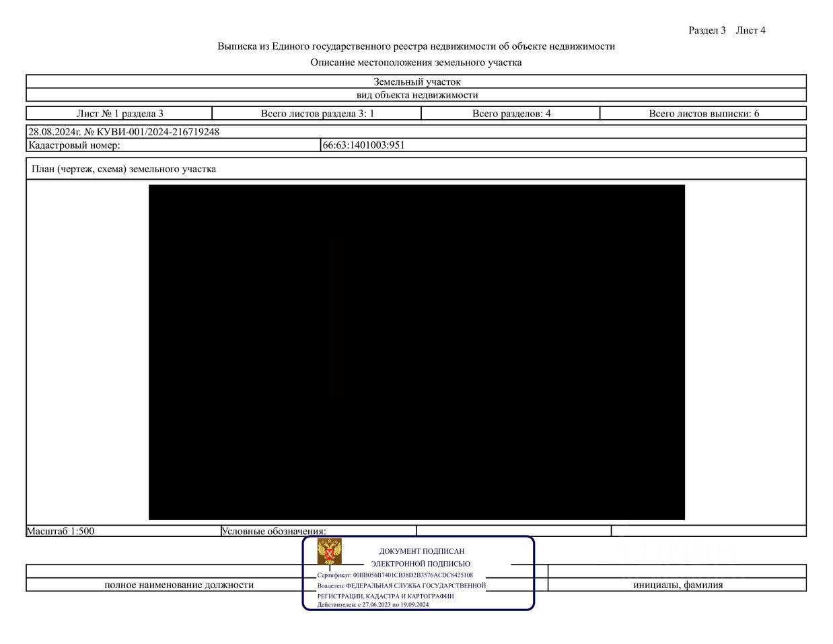This screenshot has height=644, width=833.
Task: Click the 'Земельный участок' table row
Action: click(416, 82)
